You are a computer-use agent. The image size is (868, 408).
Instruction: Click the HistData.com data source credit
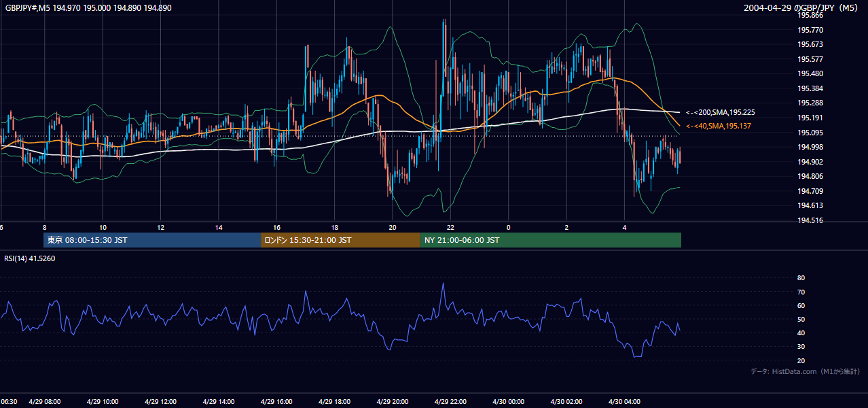tap(806, 371)
